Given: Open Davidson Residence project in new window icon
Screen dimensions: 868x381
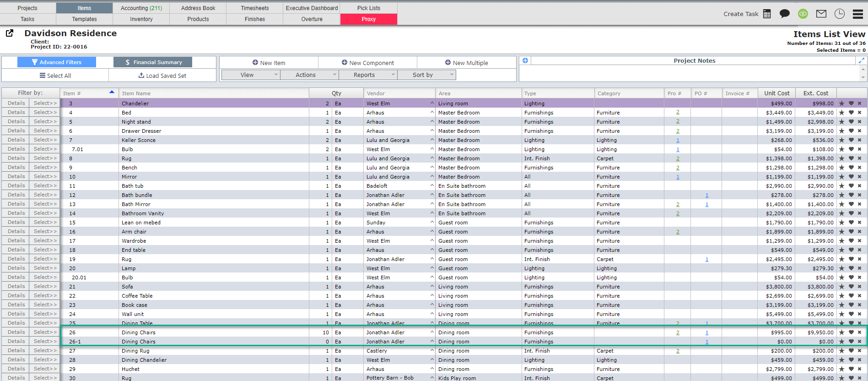Looking at the screenshot, I should click(10, 33).
